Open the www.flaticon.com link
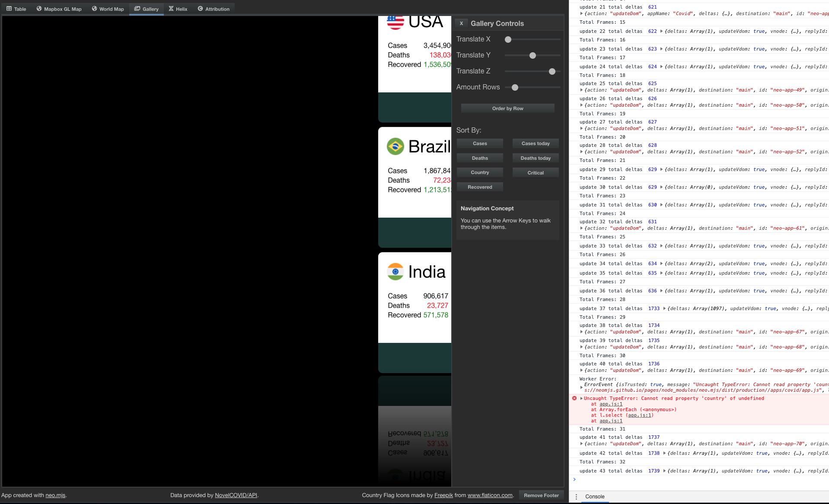Screen dimensions: 829x504 [x=490, y=495]
